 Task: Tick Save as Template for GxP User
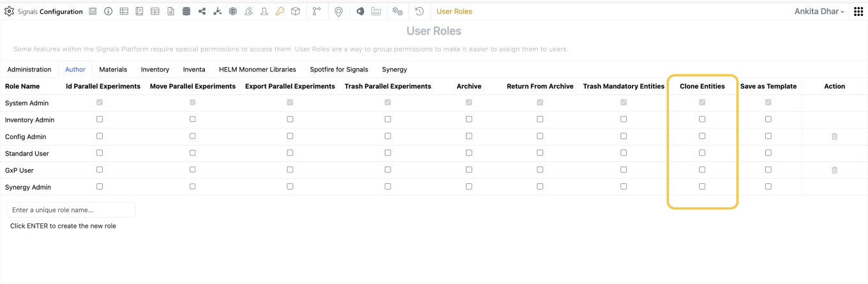point(768,170)
